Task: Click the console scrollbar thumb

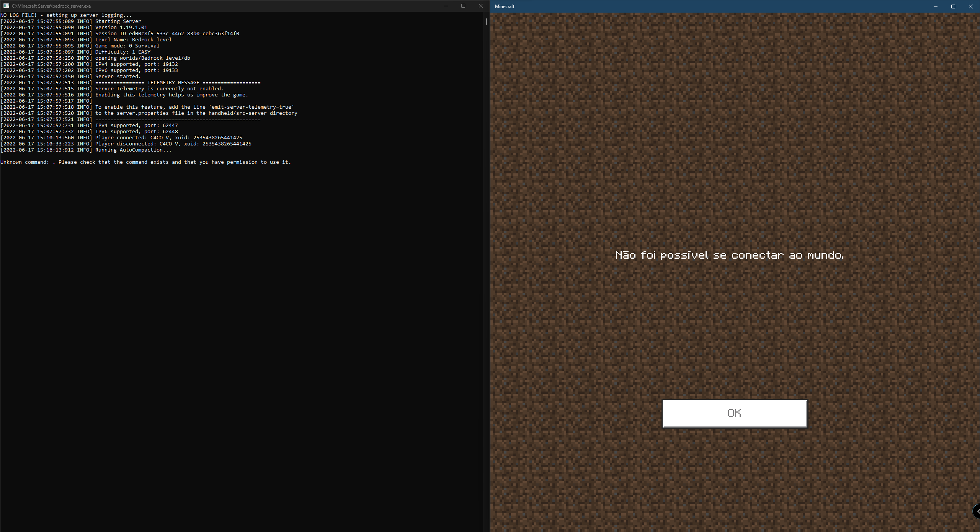Action: point(486,21)
